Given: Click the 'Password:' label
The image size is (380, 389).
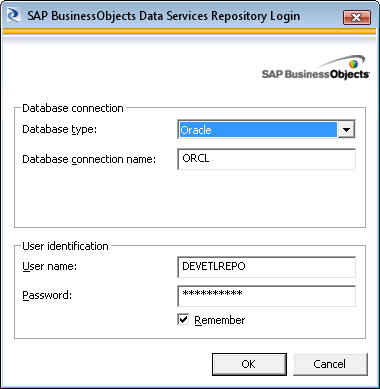Looking at the screenshot, I should point(47,295).
